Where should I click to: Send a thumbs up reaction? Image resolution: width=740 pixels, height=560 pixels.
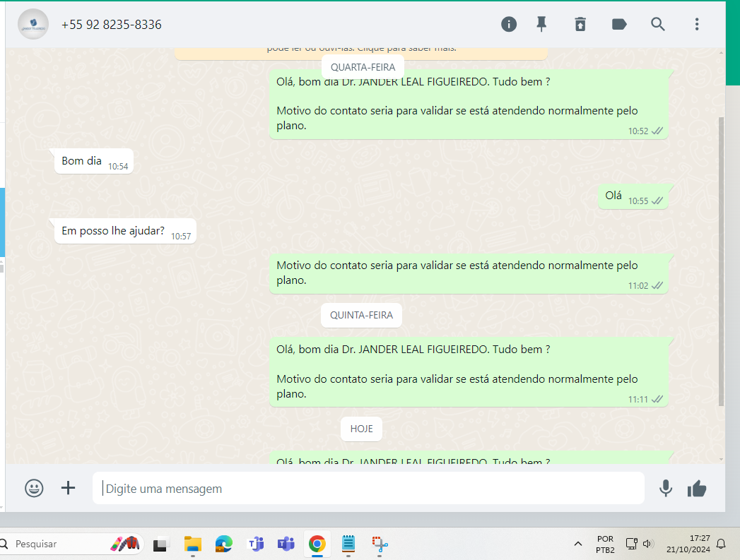coord(697,489)
